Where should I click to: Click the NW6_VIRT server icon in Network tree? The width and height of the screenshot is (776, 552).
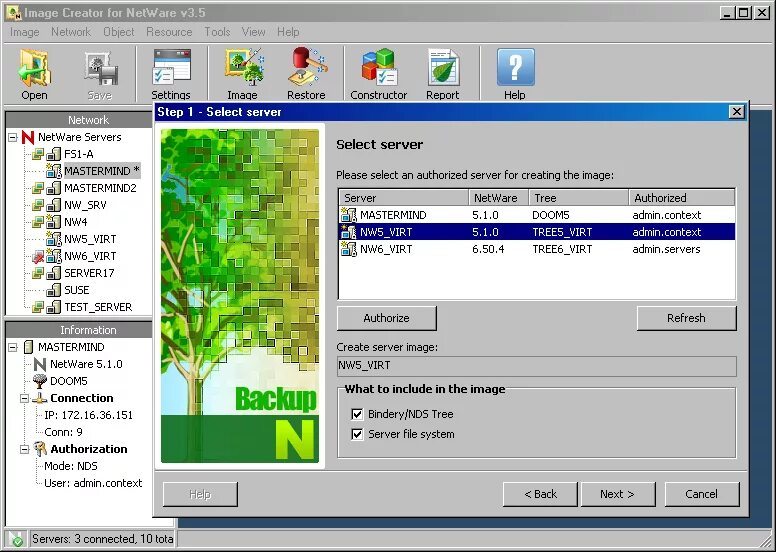click(53, 256)
